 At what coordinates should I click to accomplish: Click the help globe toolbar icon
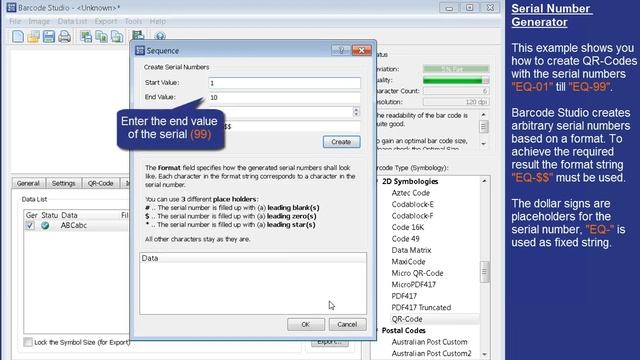coord(160,36)
